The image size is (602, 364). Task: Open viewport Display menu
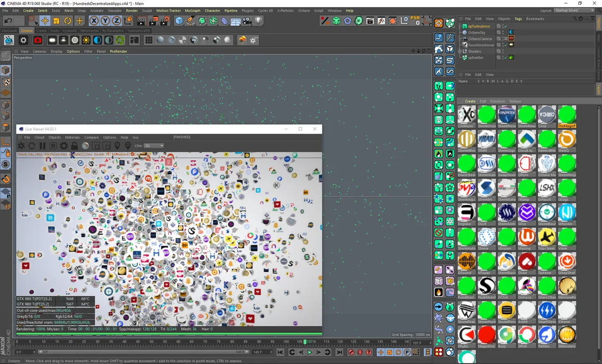pyautogui.click(x=56, y=51)
